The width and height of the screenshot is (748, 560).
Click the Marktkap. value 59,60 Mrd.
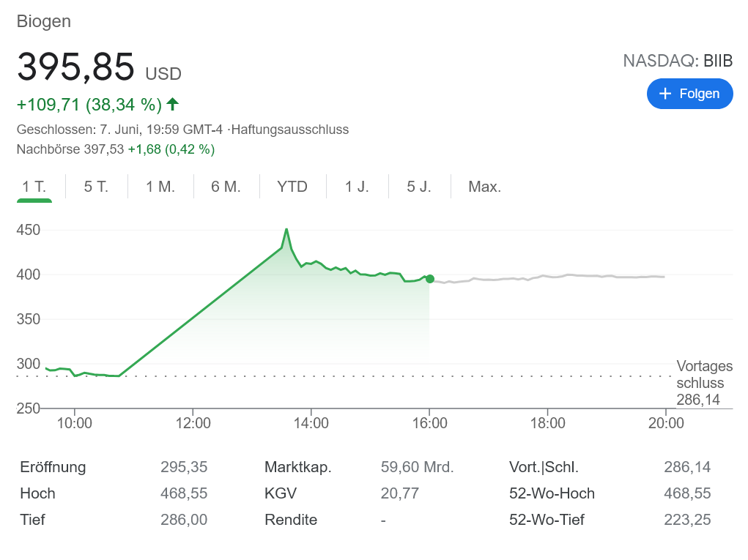(x=417, y=467)
